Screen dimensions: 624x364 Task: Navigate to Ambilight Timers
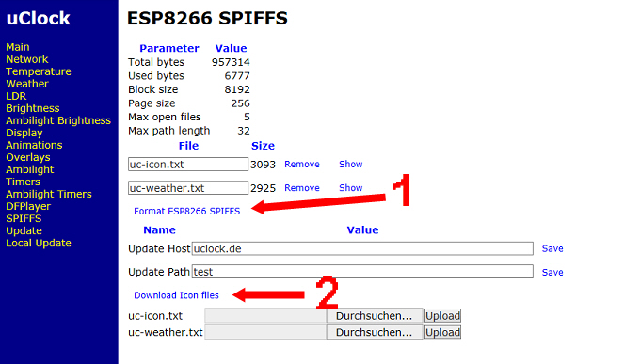pyautogui.click(x=49, y=194)
